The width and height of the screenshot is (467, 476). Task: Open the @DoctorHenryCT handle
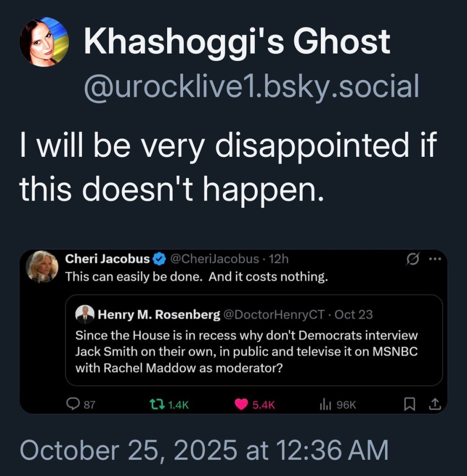point(274,315)
